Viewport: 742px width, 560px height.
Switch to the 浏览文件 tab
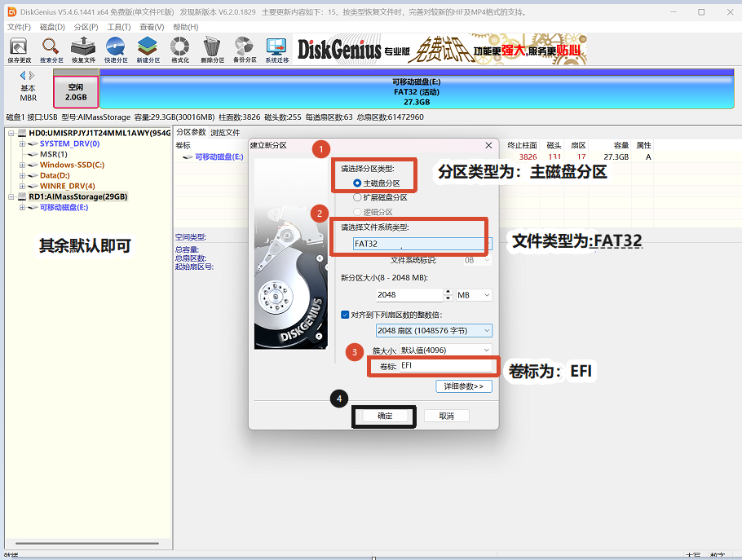point(225,132)
